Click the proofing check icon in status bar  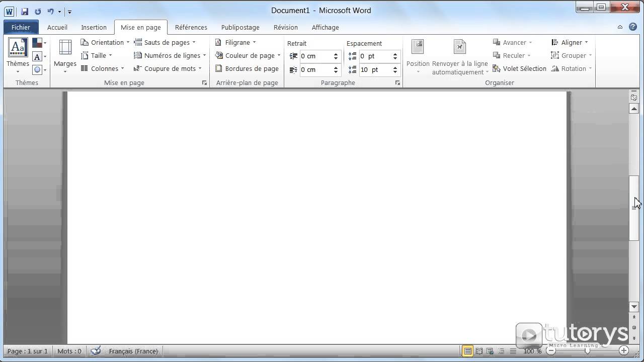[96, 351]
